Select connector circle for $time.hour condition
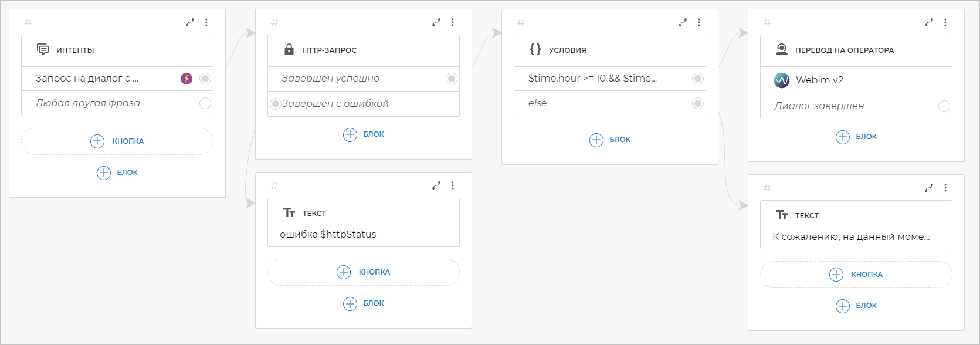This screenshot has height=345, width=980. (698, 79)
